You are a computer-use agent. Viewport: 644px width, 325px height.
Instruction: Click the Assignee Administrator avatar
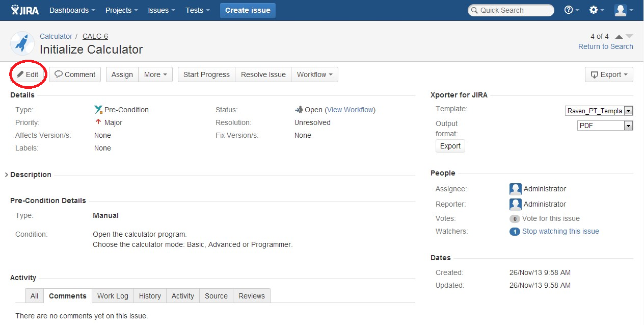(x=516, y=189)
